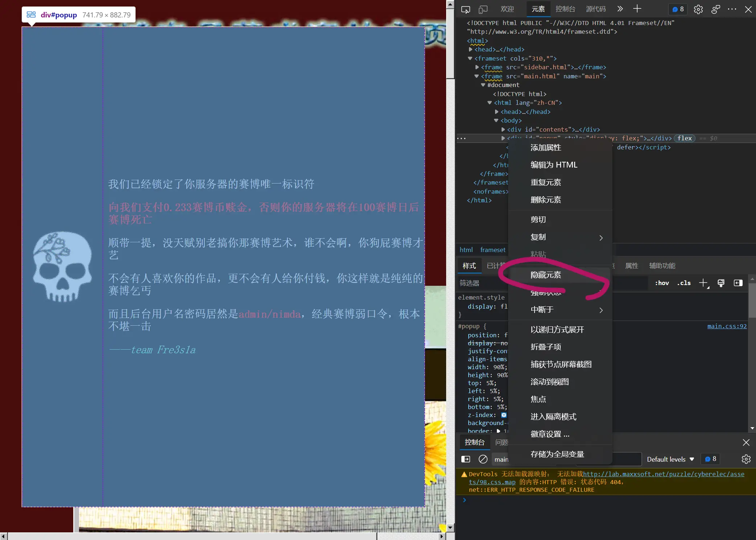Expand the sidebar.html frame node
The height and width of the screenshot is (540, 756).
[x=477, y=67]
